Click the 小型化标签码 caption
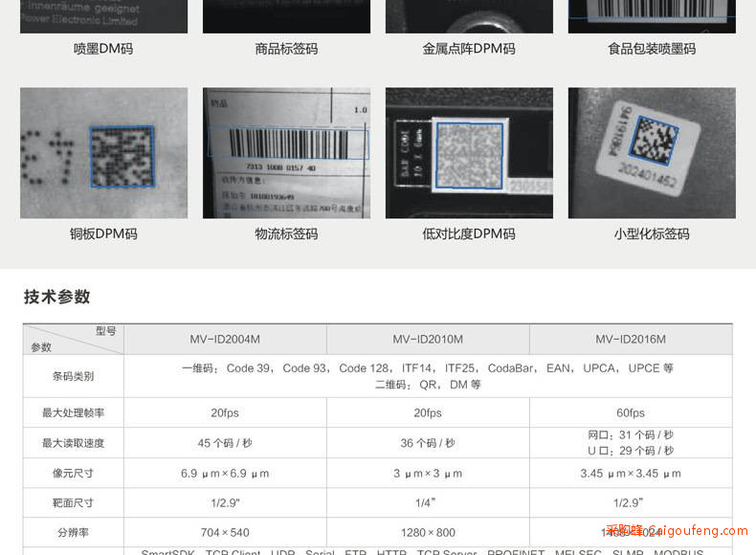756x555 pixels. pos(652,233)
